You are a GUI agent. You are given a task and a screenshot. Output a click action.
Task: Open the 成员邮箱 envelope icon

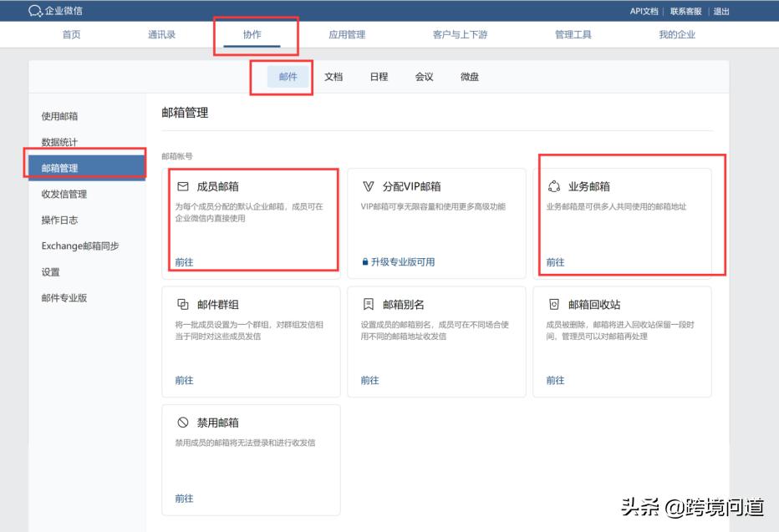click(185, 185)
